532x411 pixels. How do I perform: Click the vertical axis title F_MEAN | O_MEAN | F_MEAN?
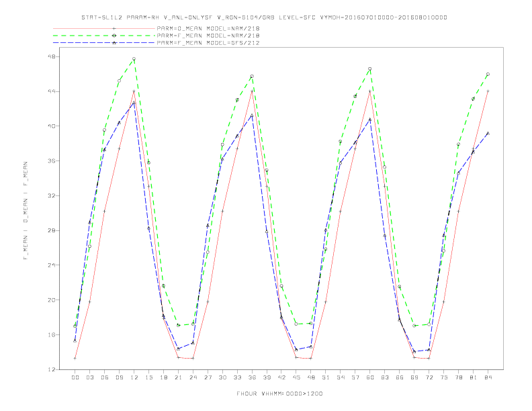pos(26,211)
